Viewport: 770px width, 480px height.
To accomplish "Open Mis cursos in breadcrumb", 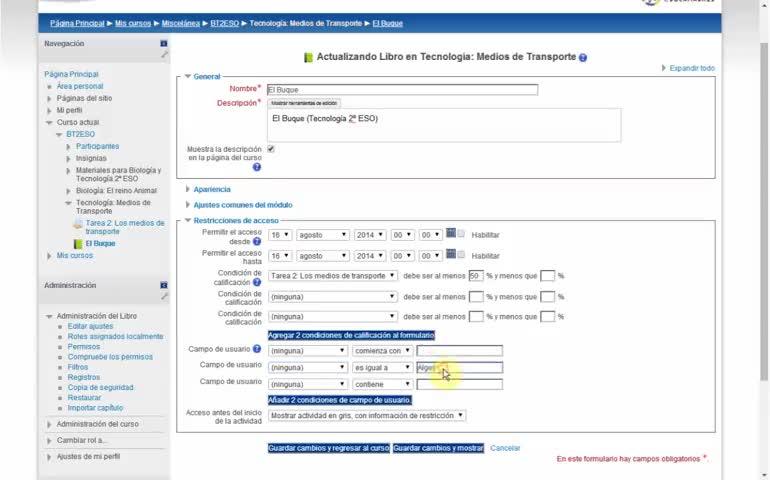I will [133, 23].
